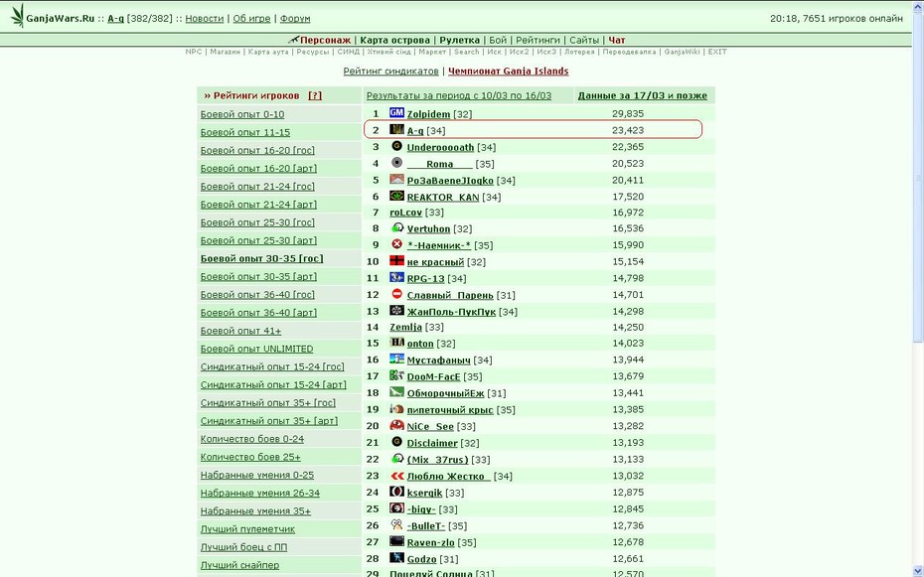This screenshot has width=924, height=577.
Task: Open the roLcov player profile
Action: [x=406, y=212]
